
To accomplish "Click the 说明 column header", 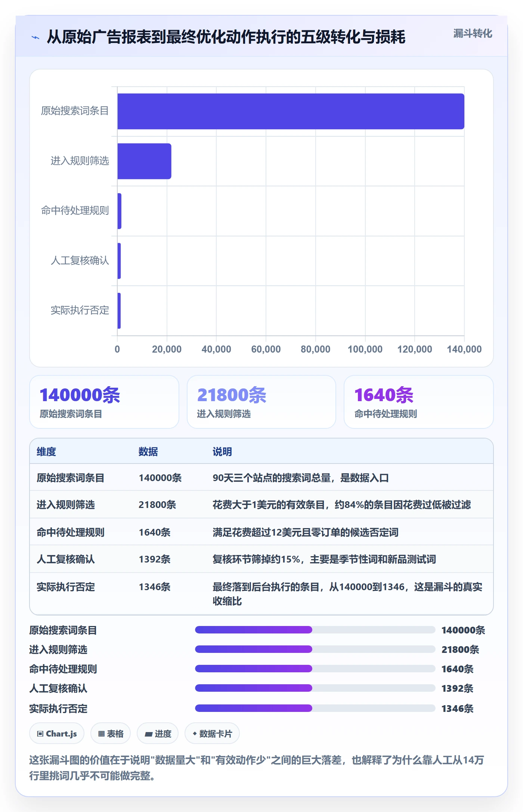I will (222, 452).
